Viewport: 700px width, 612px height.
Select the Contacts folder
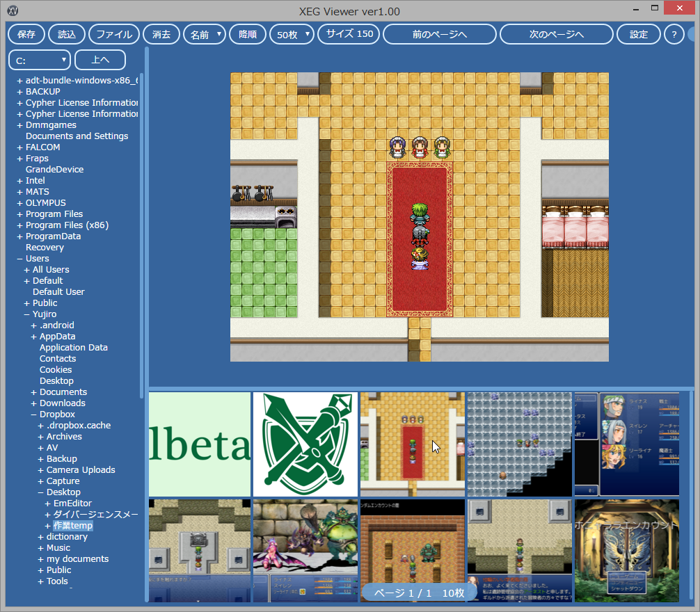58,359
